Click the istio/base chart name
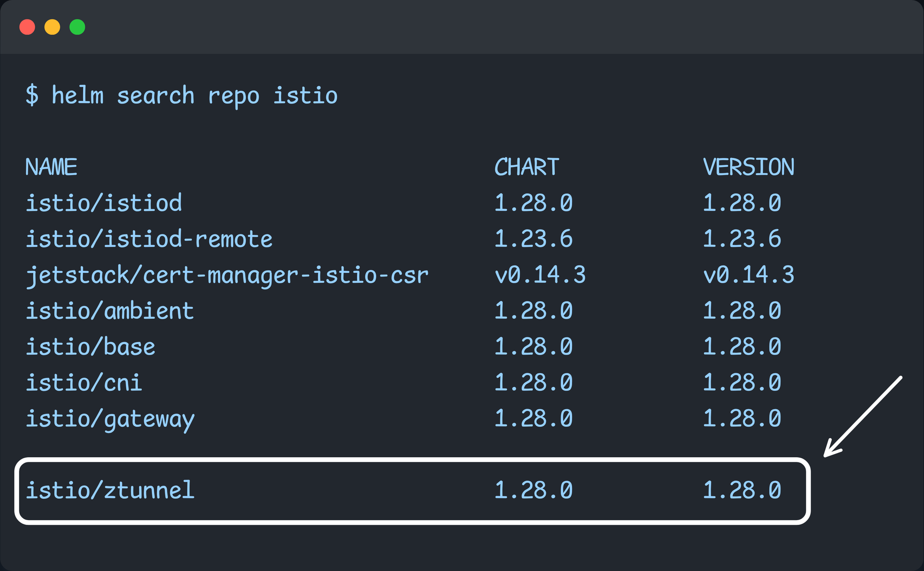 [x=91, y=346]
